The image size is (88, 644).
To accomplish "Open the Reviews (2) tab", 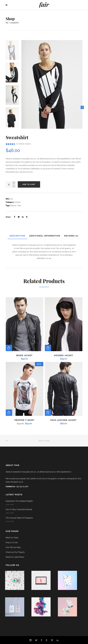I will pos(71,235).
